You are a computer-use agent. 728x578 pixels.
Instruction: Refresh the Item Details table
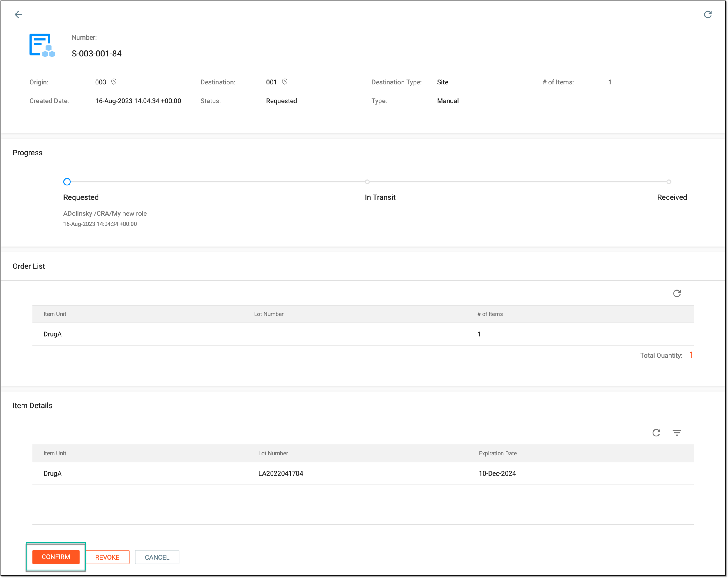656,433
